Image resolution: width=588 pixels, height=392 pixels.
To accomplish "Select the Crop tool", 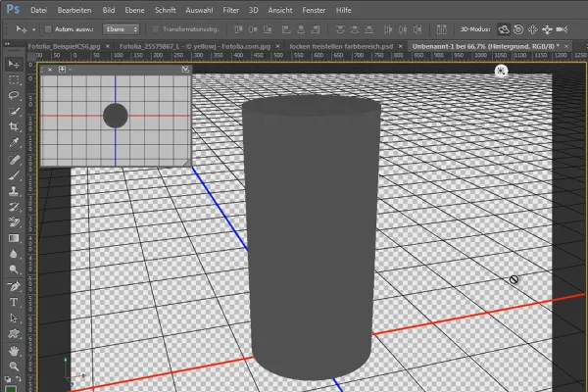I will 14,126.
